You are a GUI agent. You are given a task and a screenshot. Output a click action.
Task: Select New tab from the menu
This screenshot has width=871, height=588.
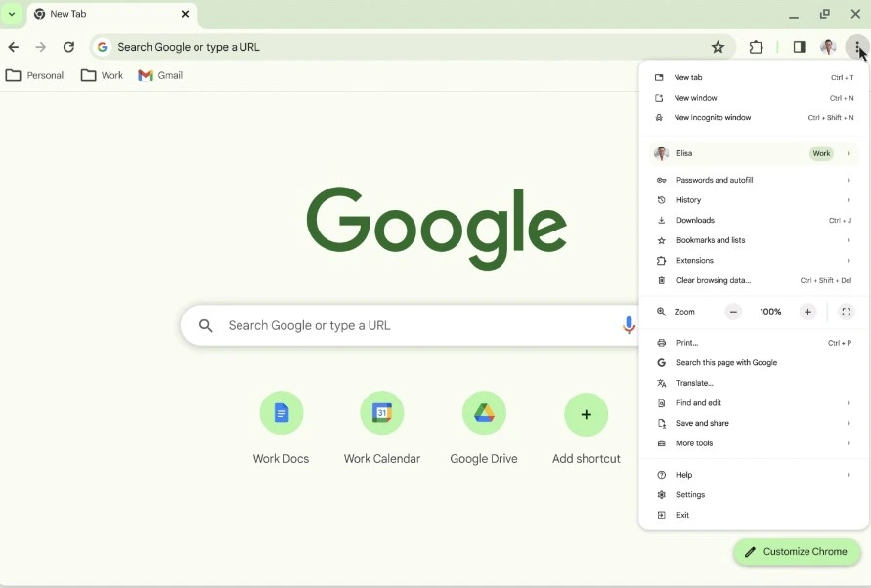[x=754, y=78]
